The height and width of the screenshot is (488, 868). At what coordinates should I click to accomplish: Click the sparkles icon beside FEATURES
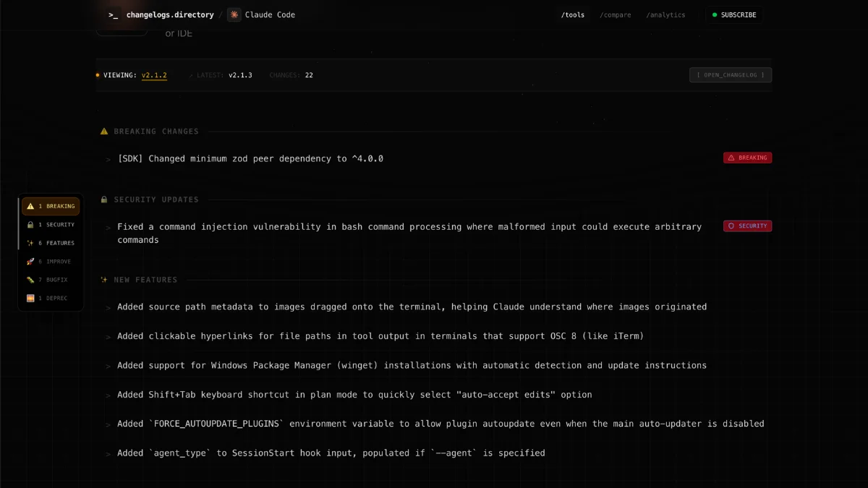point(30,243)
